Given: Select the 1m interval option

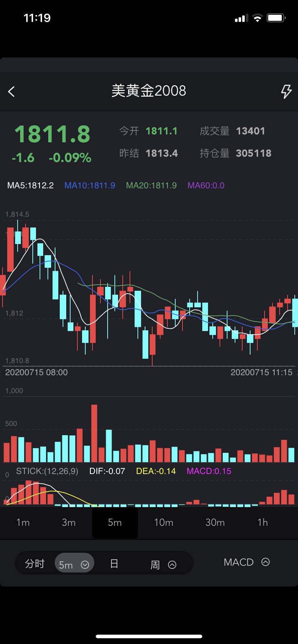Looking at the screenshot, I should pos(23,522).
